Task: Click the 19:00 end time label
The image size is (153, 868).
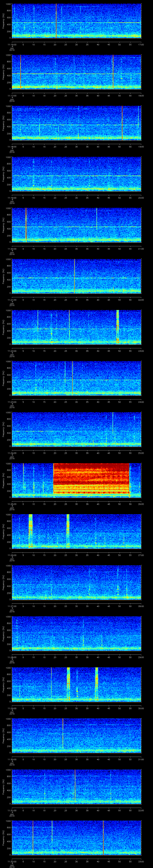Action: point(141,147)
